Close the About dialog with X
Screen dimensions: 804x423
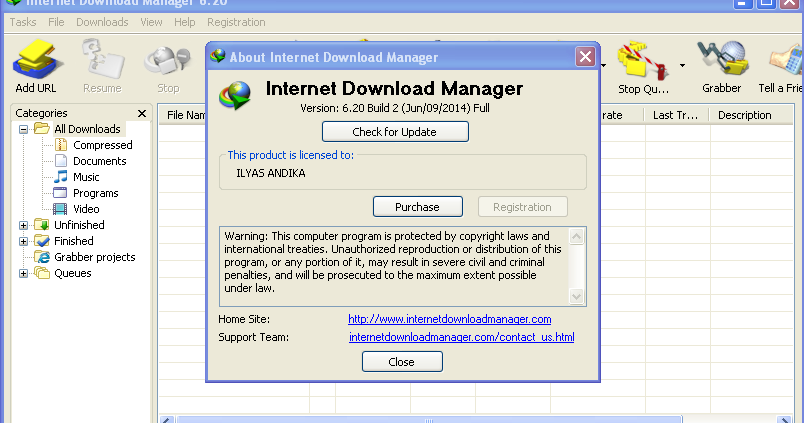[585, 56]
